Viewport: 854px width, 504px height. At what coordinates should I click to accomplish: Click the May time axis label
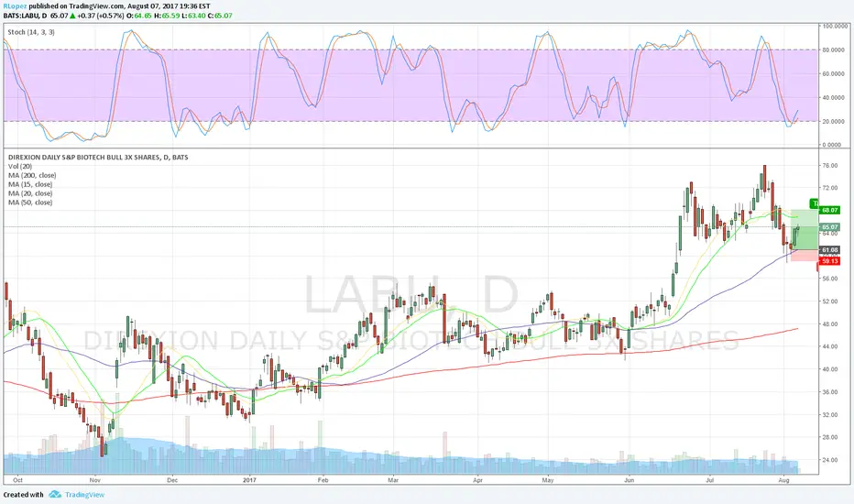(548, 480)
